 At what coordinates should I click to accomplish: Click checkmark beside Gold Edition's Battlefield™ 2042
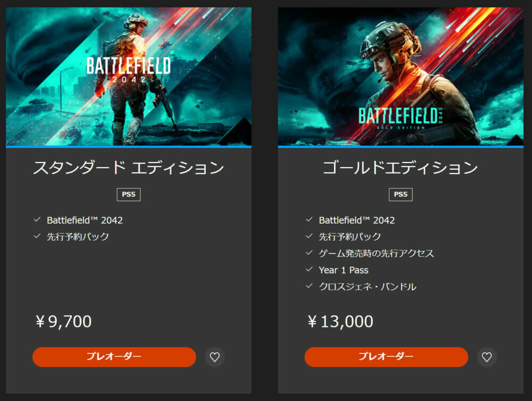point(309,219)
